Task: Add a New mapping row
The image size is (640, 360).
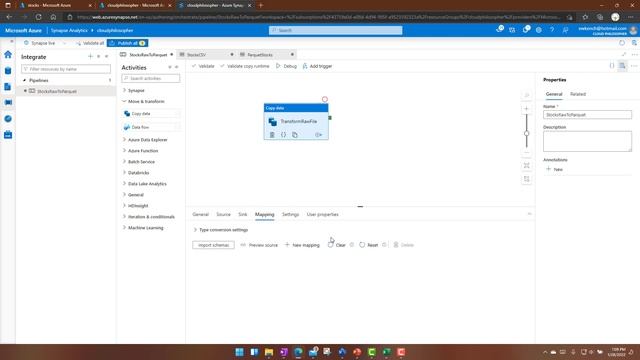Action: (302, 245)
